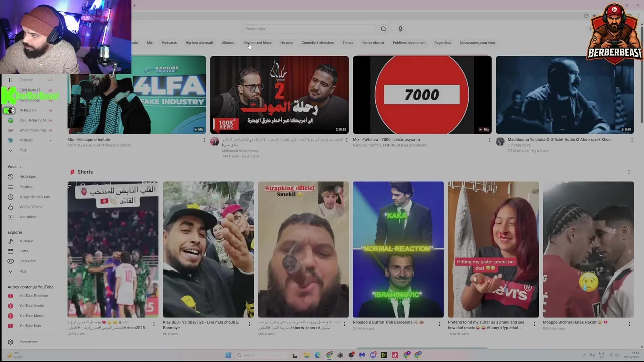Open options for Mbappe Brother Hates Hakimi short
The image size is (644, 362).
pyautogui.click(x=629, y=324)
